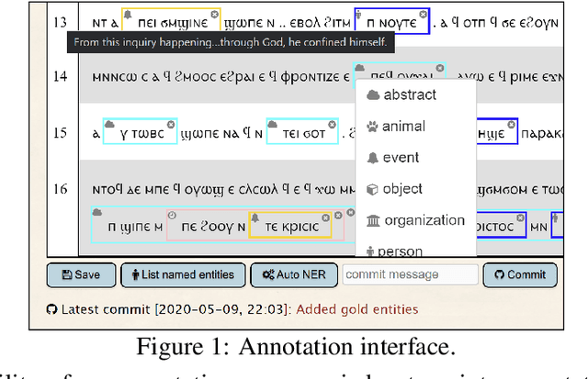This screenshot has height=379, width=588.
Task: Click bell type icon on ⲡⲉⲓ ϭⲙϣⲓⲛⲉ entity
Action: point(128,15)
